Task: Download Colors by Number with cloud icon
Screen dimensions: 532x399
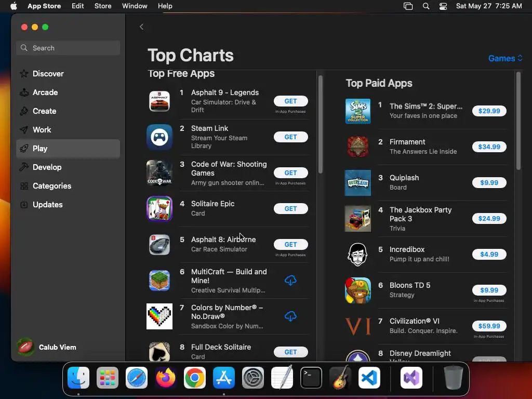Action: click(x=290, y=316)
